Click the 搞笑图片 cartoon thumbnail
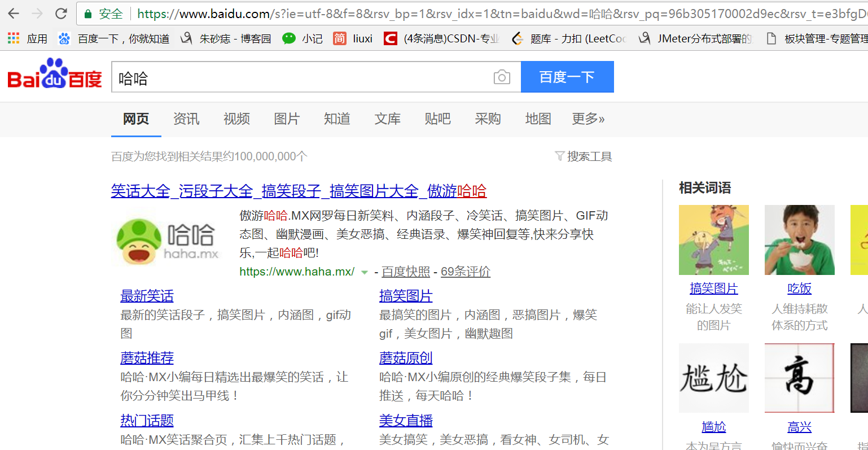The height and width of the screenshot is (450, 868). pyautogui.click(x=714, y=240)
